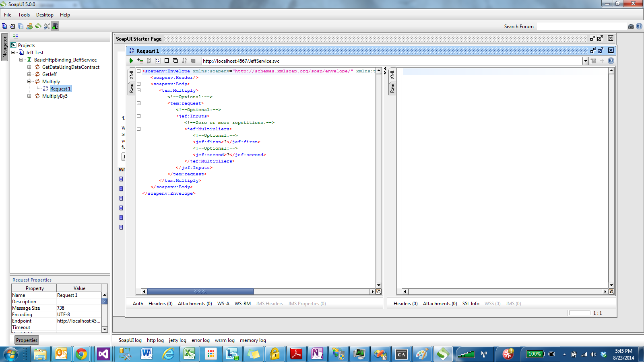
Task: Collapse the Multiply node in the tree
Action: tap(29, 81)
